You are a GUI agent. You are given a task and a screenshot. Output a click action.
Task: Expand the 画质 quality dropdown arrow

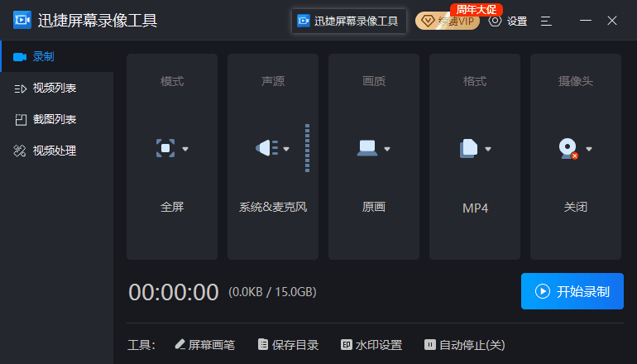[x=387, y=149]
